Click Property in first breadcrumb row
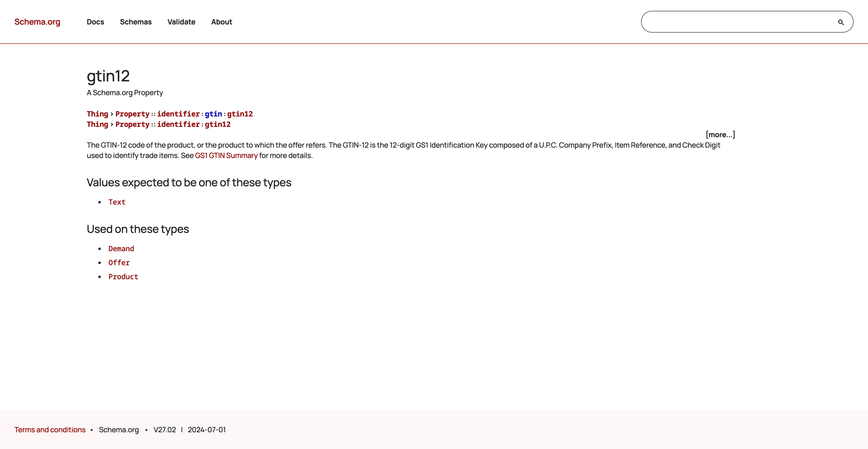 click(x=132, y=114)
